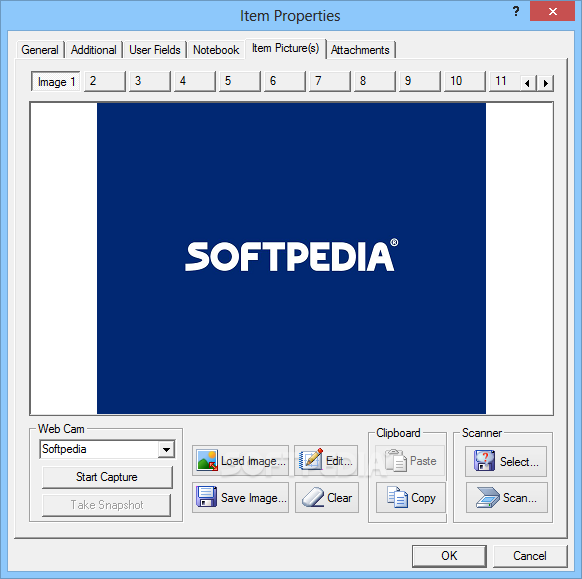Switch to the Attachments tab
Image resolution: width=582 pixels, height=579 pixels.
click(360, 50)
